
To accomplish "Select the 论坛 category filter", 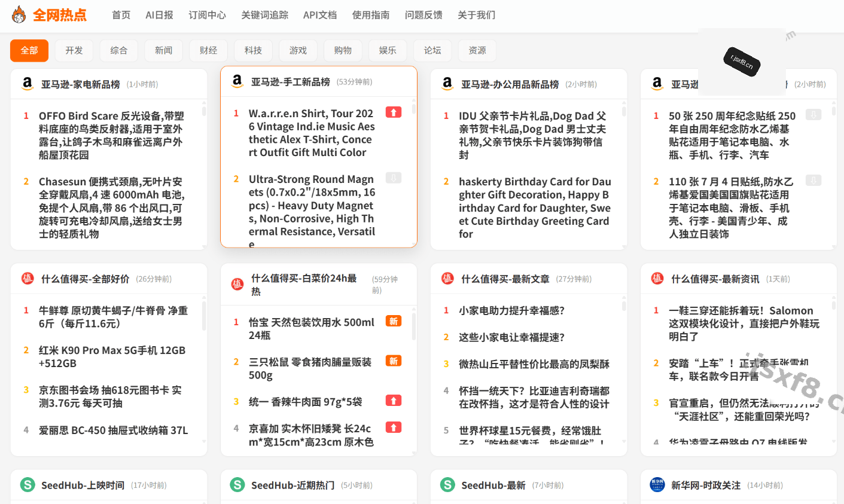I will tap(433, 50).
